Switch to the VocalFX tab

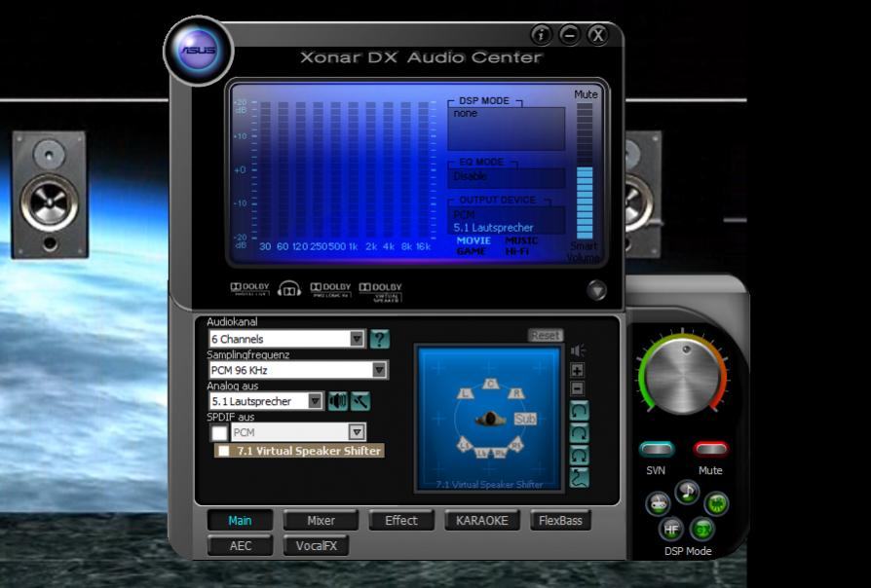click(x=316, y=546)
